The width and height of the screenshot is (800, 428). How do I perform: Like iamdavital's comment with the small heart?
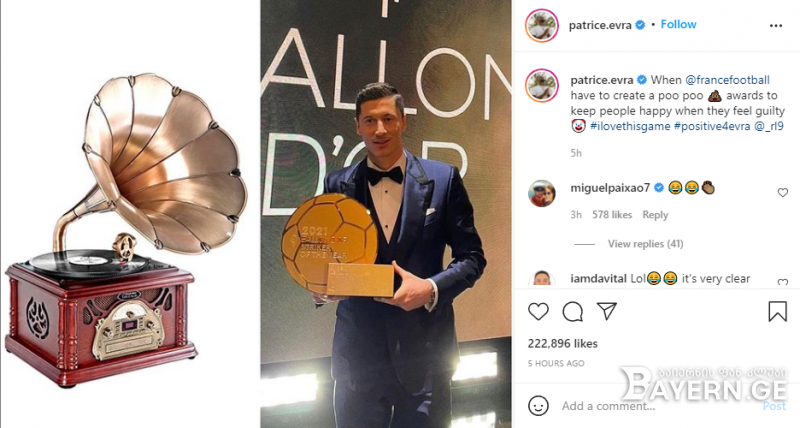pyautogui.click(x=783, y=282)
